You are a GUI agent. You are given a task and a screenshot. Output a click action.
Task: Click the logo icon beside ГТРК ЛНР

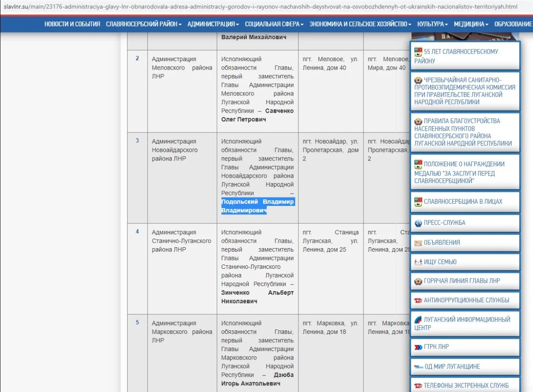pyautogui.click(x=418, y=347)
